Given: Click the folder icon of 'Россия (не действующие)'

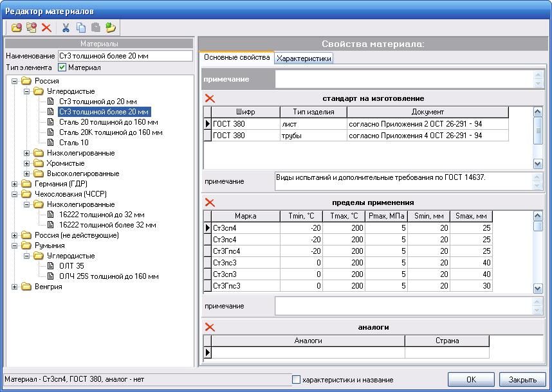Looking at the screenshot, I should pos(26,235).
